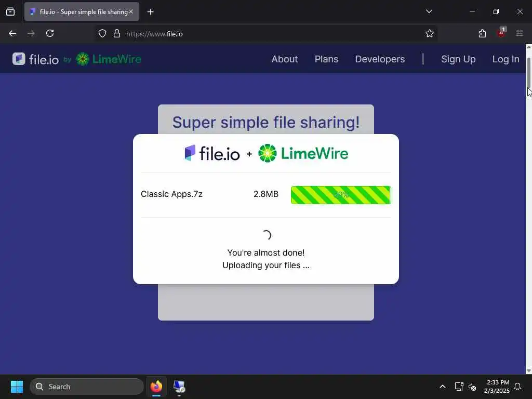The height and width of the screenshot is (399, 532).
Task: Click the Super simple file sharing heading
Action: coord(266,123)
